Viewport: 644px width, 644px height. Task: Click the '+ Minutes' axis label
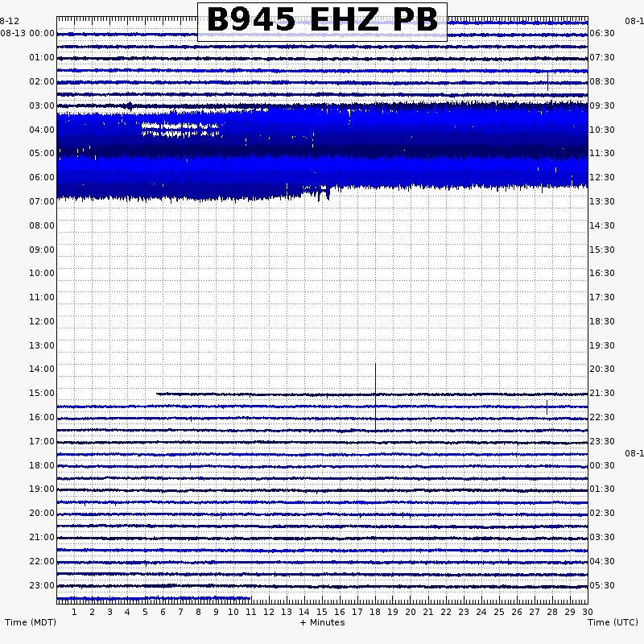pyautogui.click(x=323, y=622)
